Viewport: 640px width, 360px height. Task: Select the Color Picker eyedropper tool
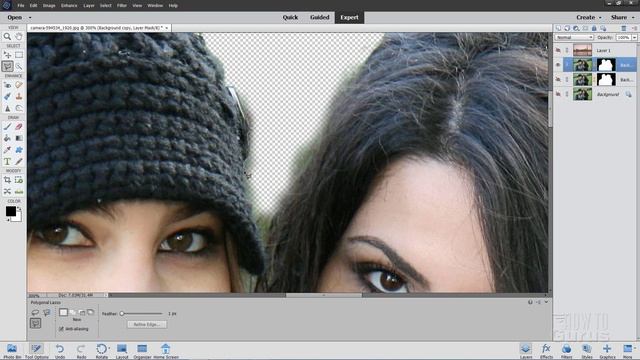7,150
